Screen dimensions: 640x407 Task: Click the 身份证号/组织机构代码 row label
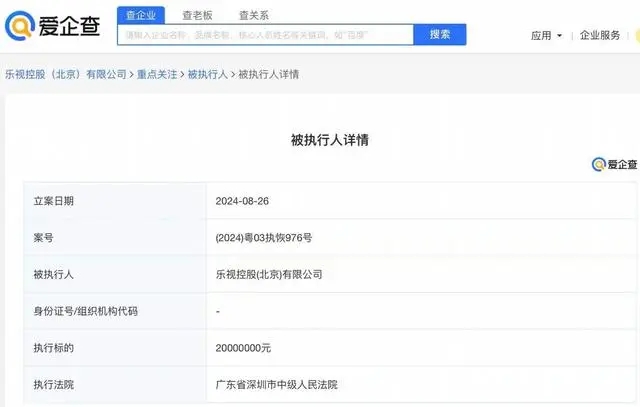click(86, 311)
